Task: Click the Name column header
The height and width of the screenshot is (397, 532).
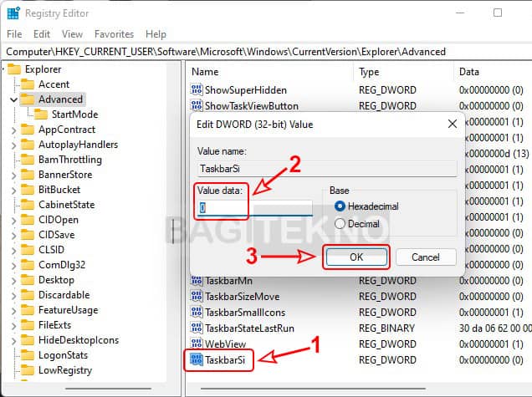Action: [x=271, y=72]
